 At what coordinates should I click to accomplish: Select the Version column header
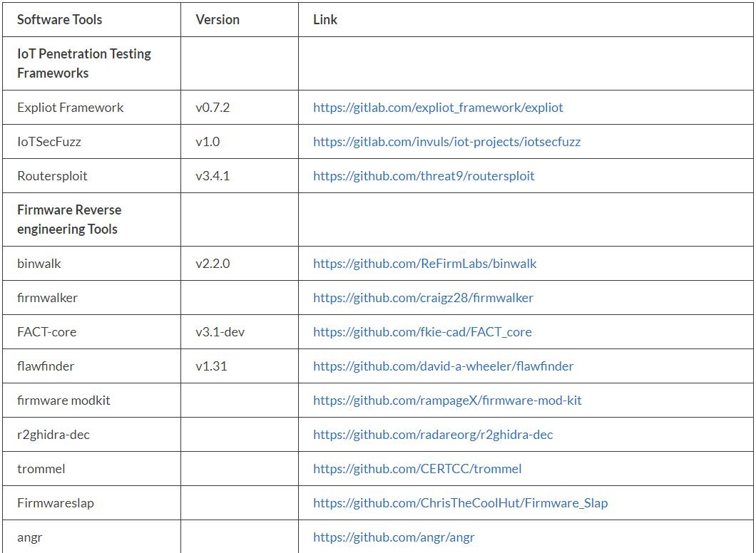click(x=218, y=20)
